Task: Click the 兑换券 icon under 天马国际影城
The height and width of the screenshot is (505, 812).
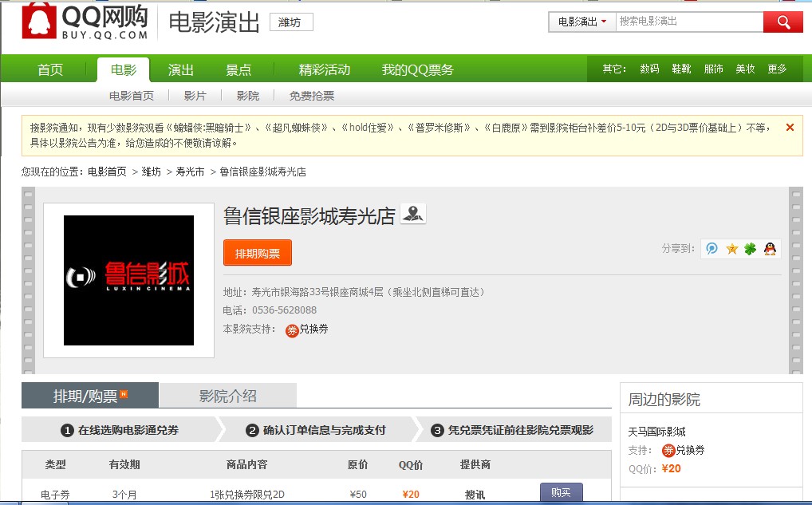Action: click(668, 450)
